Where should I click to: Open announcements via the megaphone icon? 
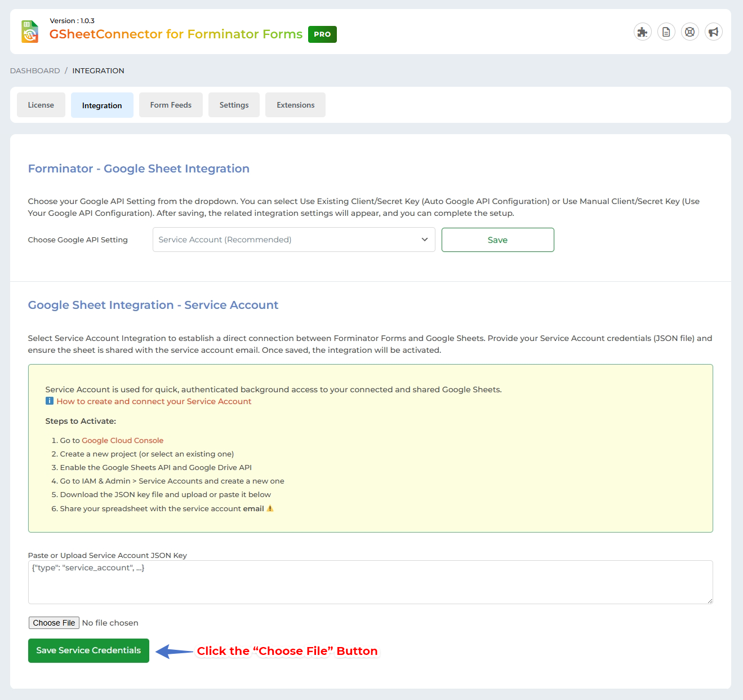pyautogui.click(x=713, y=32)
